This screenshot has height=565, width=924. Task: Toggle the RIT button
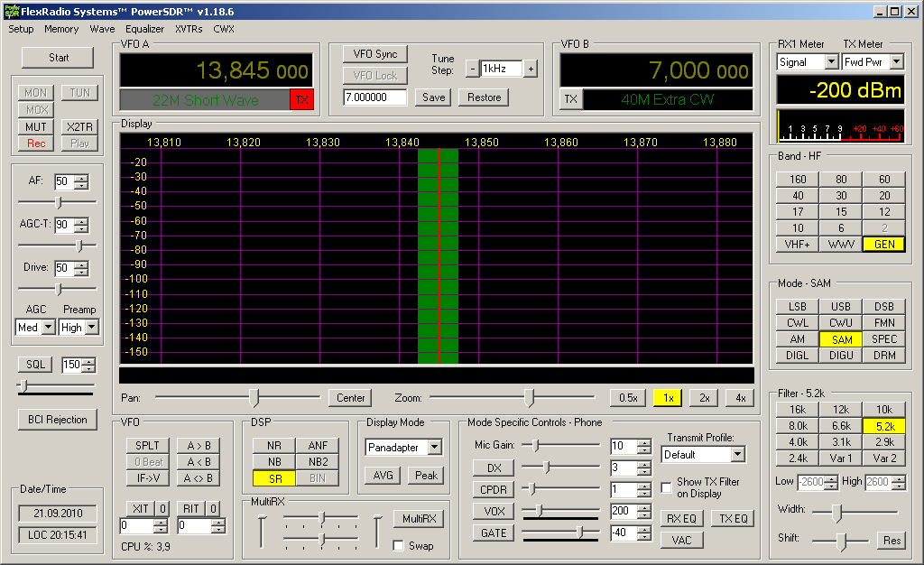tap(191, 508)
